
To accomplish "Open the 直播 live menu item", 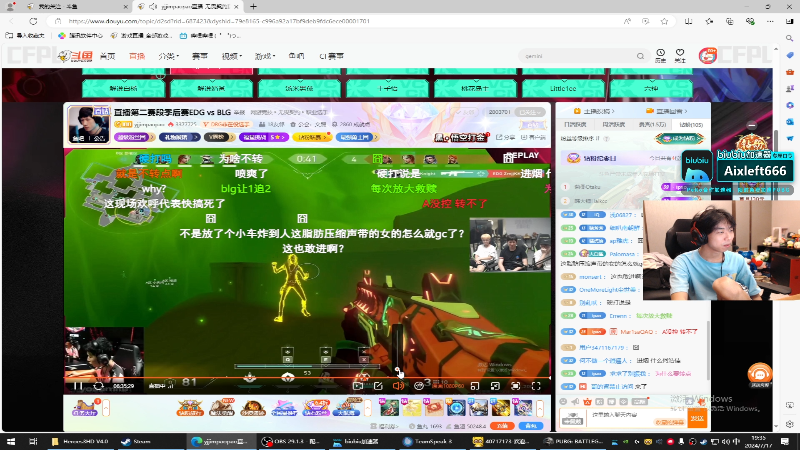I will pyautogui.click(x=137, y=56).
